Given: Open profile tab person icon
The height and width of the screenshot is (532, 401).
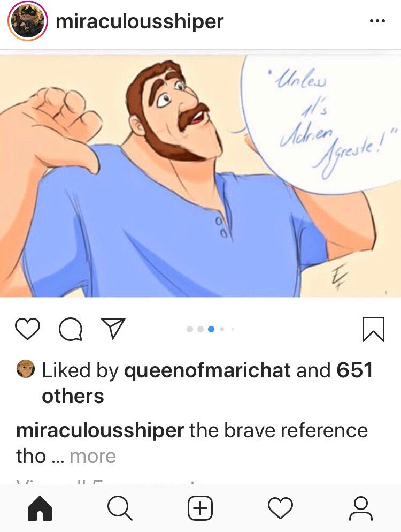Looking at the screenshot, I should coord(361,508).
